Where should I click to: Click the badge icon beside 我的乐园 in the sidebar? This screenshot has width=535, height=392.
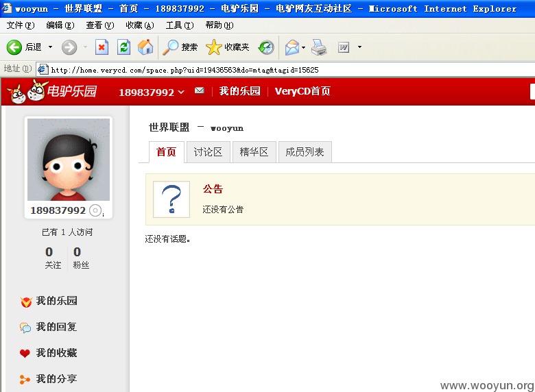26,302
